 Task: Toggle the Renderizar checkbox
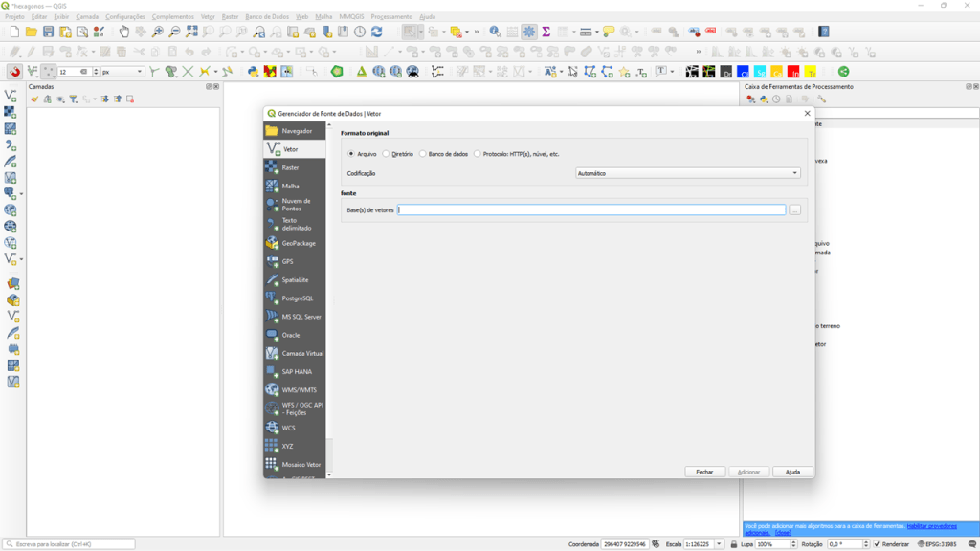click(x=877, y=544)
